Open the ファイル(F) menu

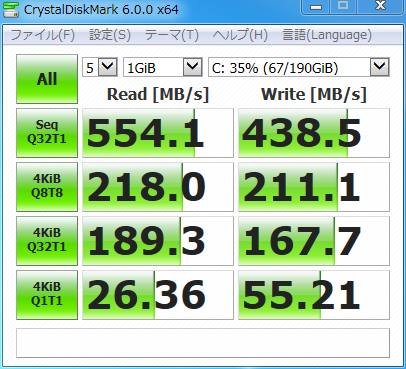43,35
